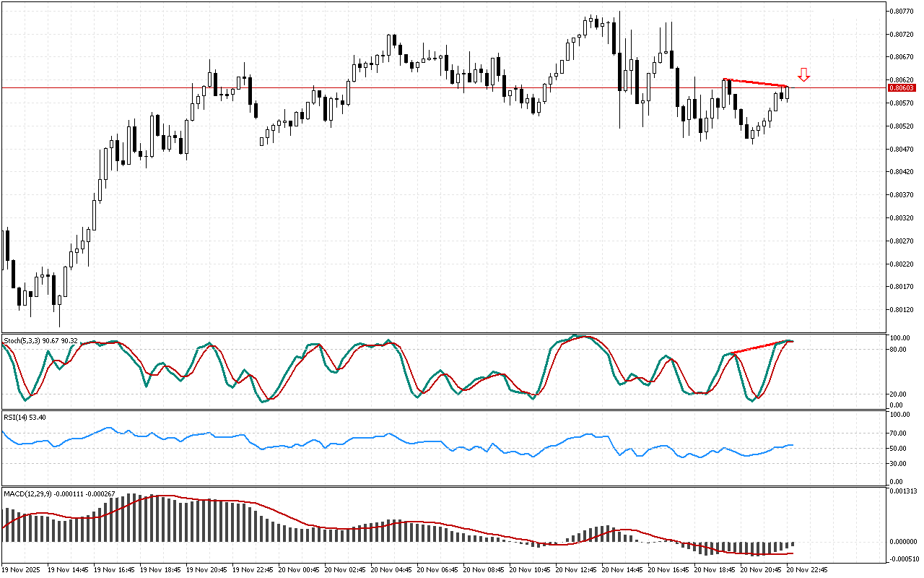Click the 20 Nov 22:45 time label
The height and width of the screenshot is (578, 924).
pos(808,569)
